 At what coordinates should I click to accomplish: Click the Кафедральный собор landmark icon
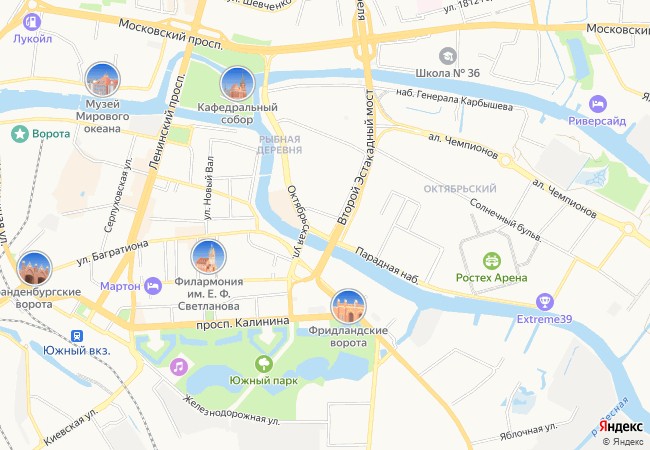click(237, 83)
